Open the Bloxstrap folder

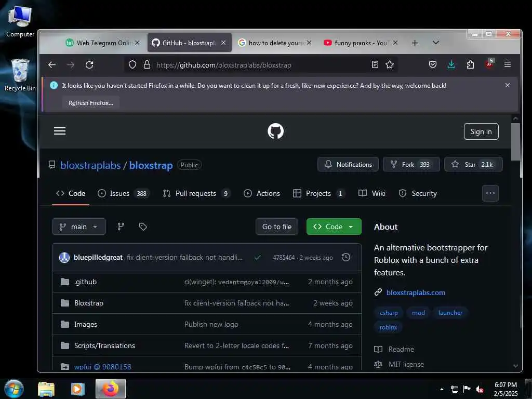(89, 303)
